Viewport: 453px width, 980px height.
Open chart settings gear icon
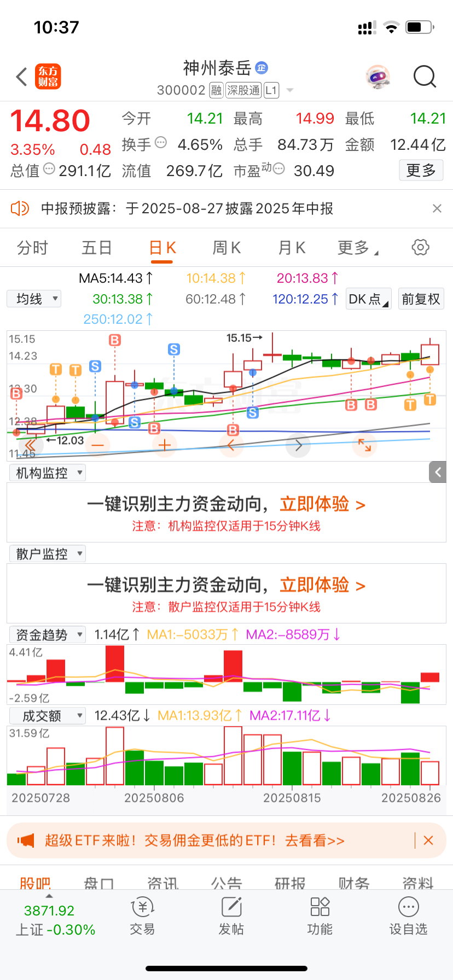420,247
